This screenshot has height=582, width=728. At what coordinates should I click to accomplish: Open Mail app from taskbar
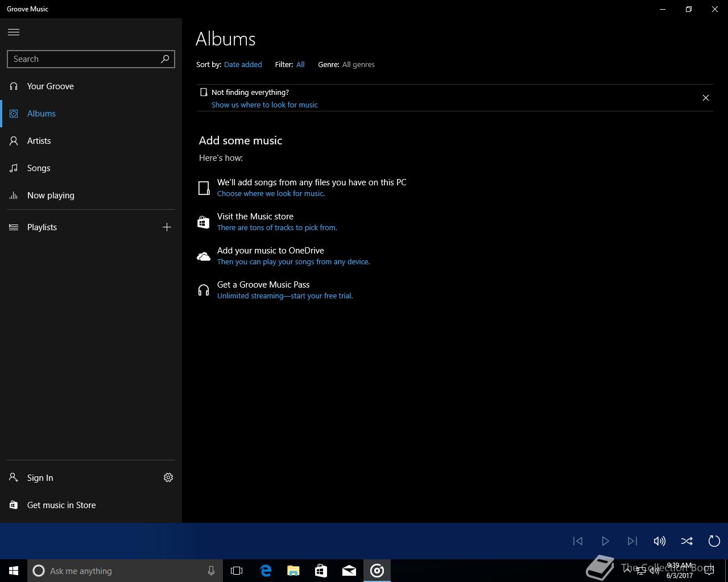349,571
